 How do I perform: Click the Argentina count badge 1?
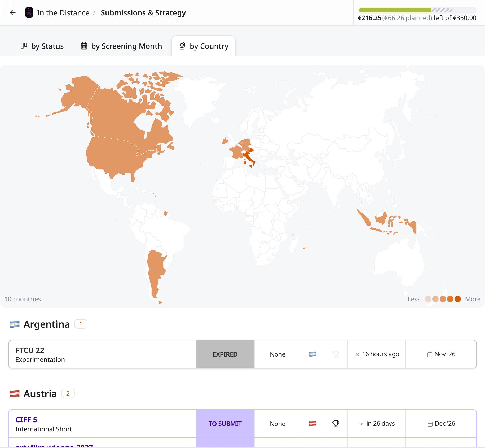tap(81, 324)
